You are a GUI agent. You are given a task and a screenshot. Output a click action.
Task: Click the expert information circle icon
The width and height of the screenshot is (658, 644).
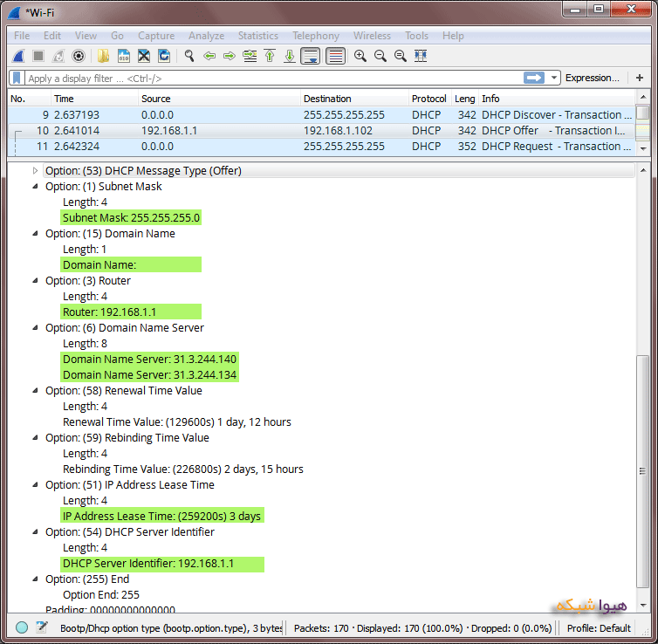pyautogui.click(x=22, y=627)
